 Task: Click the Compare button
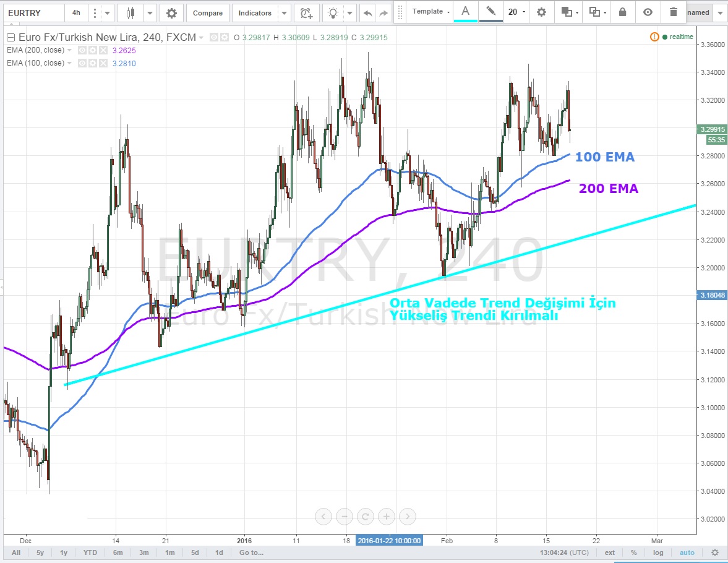(207, 12)
